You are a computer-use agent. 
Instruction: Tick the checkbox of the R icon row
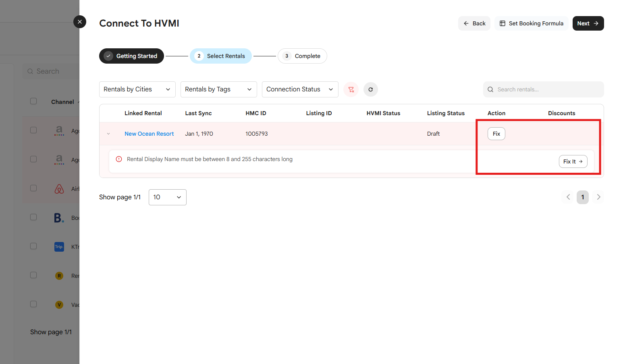point(33,275)
